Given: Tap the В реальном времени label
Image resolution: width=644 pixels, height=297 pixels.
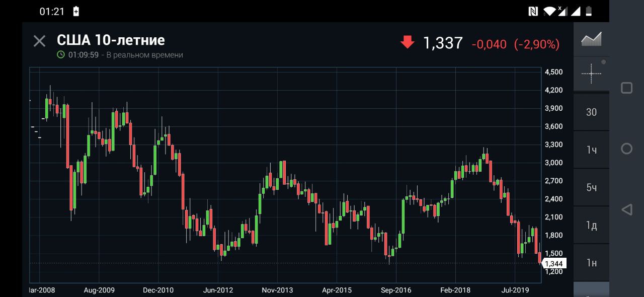Looking at the screenshot, I should click(x=145, y=55).
